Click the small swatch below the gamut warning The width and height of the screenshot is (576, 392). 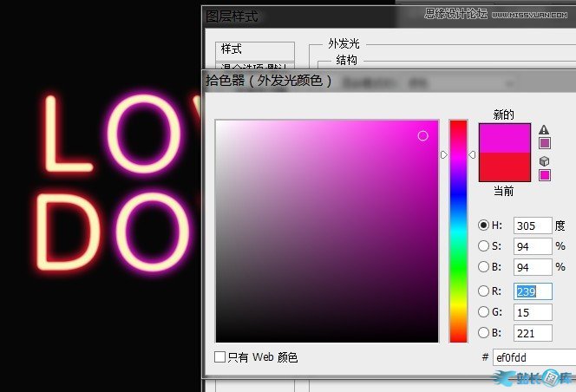[x=545, y=143]
